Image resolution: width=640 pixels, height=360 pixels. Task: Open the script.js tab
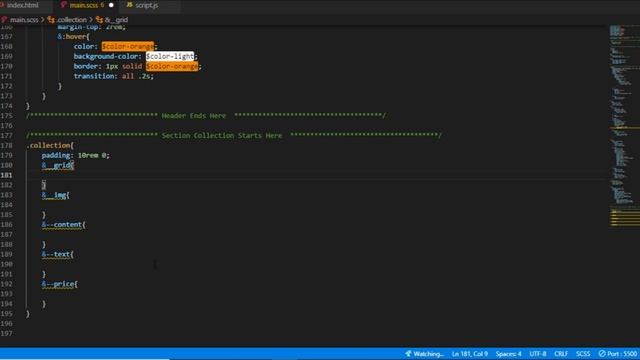(x=147, y=5)
